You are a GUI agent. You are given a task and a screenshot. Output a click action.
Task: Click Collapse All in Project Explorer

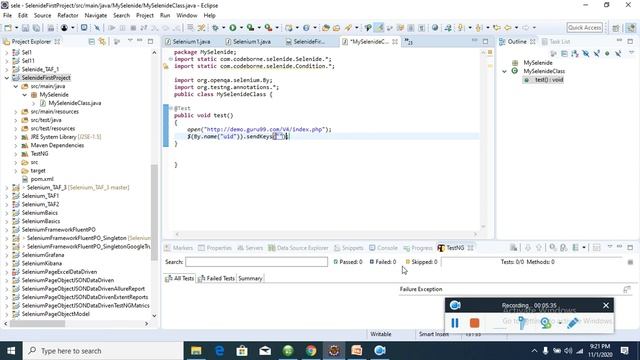pyautogui.click(x=91, y=42)
